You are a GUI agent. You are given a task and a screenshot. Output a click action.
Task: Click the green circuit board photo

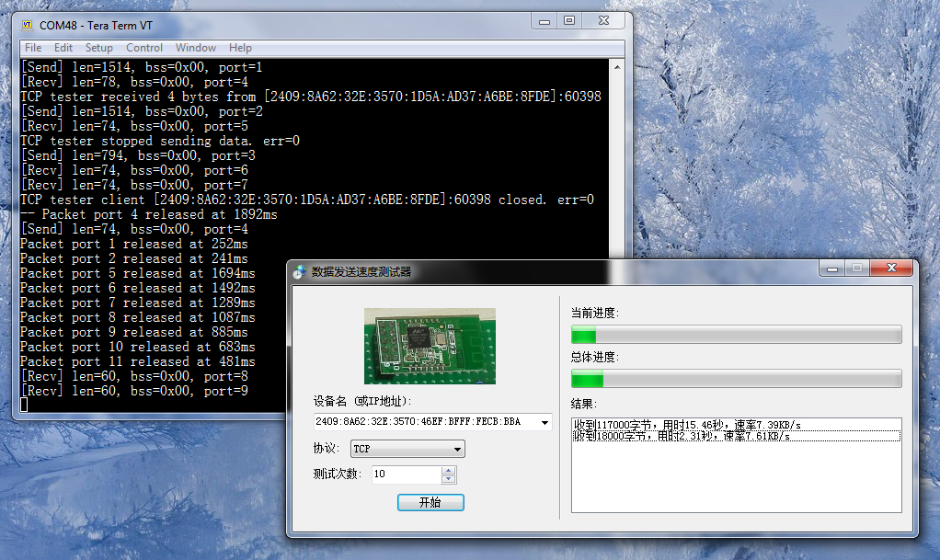429,344
